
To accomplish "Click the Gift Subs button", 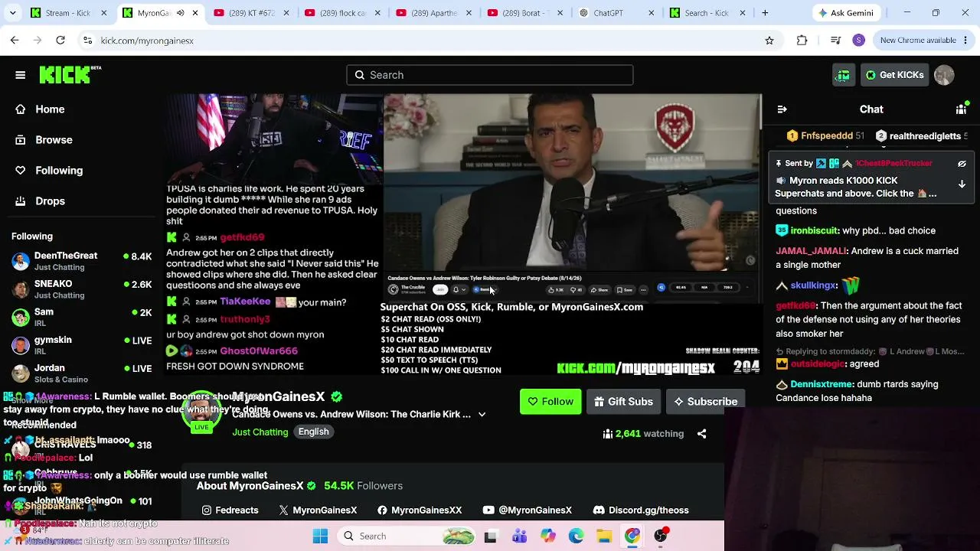I will tap(623, 402).
